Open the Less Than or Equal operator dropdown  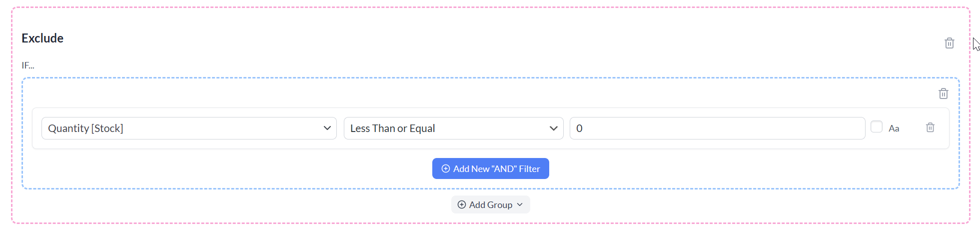coord(454,128)
